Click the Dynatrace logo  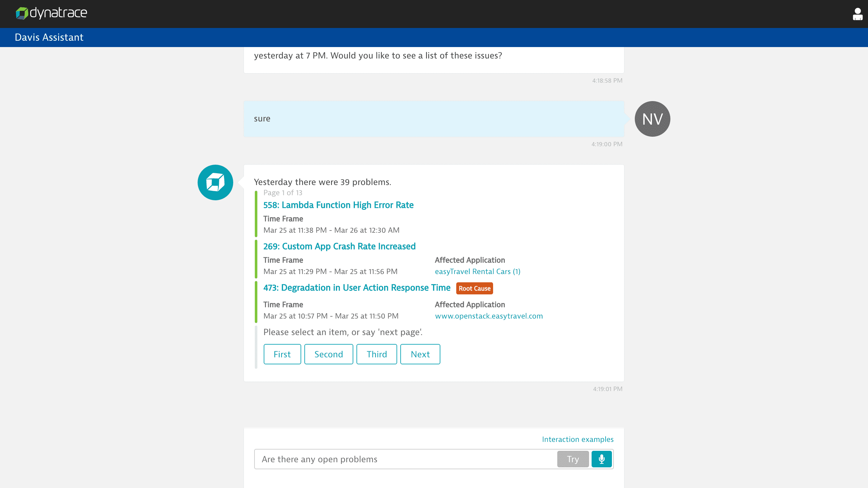tap(51, 13)
